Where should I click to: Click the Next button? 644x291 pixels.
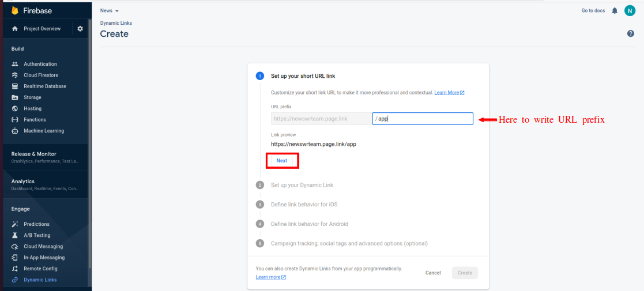pos(282,161)
